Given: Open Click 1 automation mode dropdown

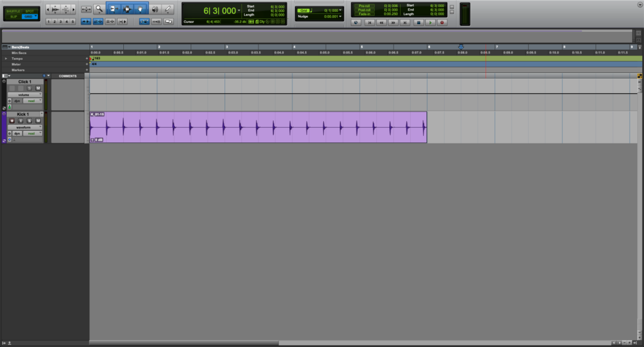Looking at the screenshot, I should pos(33,101).
